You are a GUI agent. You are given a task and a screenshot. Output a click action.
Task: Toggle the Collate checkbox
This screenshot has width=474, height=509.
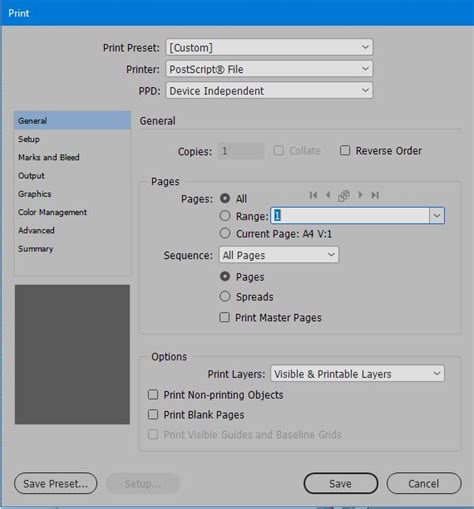click(x=278, y=150)
